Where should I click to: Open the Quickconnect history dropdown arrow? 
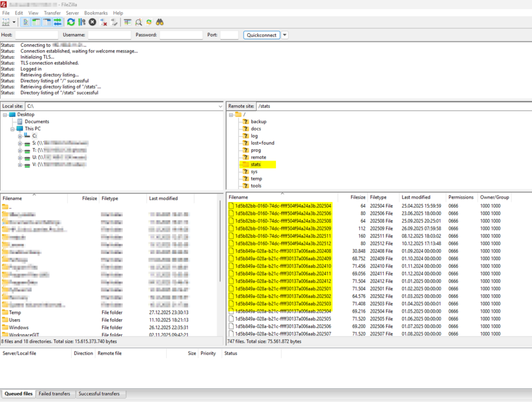click(x=285, y=35)
